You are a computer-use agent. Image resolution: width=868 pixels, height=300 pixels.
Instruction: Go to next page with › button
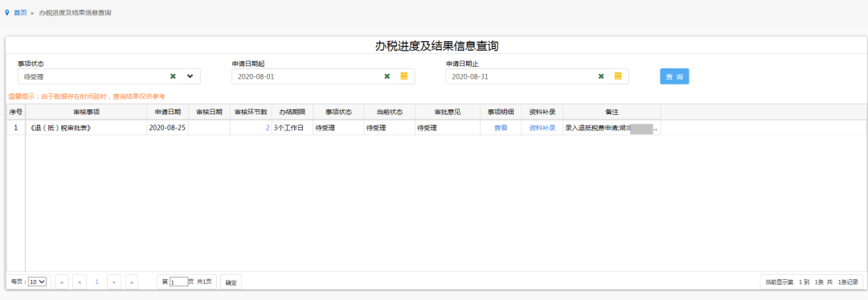point(114,282)
